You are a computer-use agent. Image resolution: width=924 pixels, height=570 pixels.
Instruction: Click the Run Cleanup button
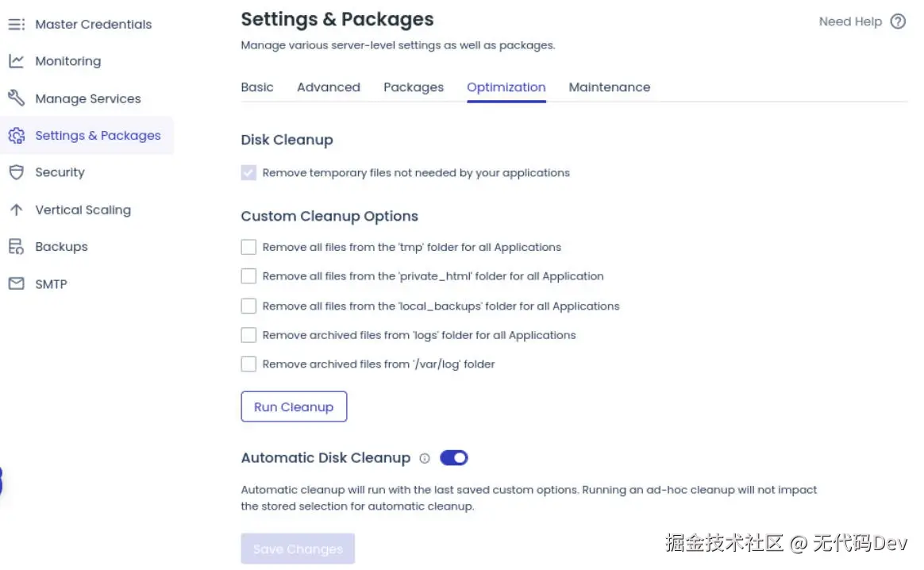[x=294, y=406]
